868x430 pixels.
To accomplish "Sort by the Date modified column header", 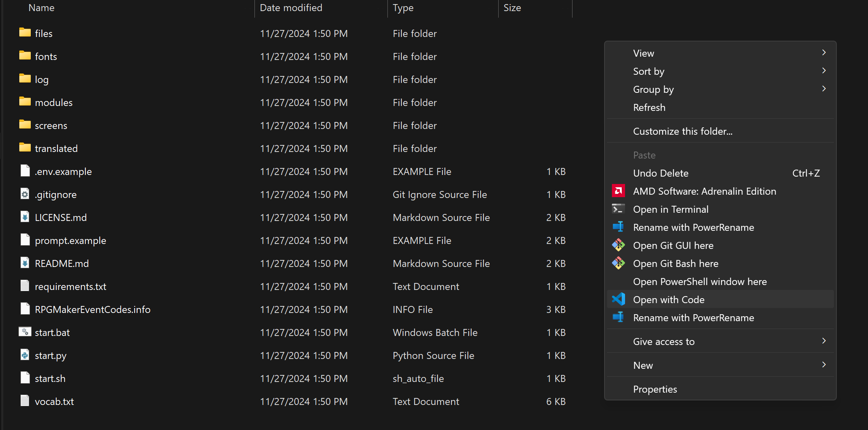I will [291, 8].
